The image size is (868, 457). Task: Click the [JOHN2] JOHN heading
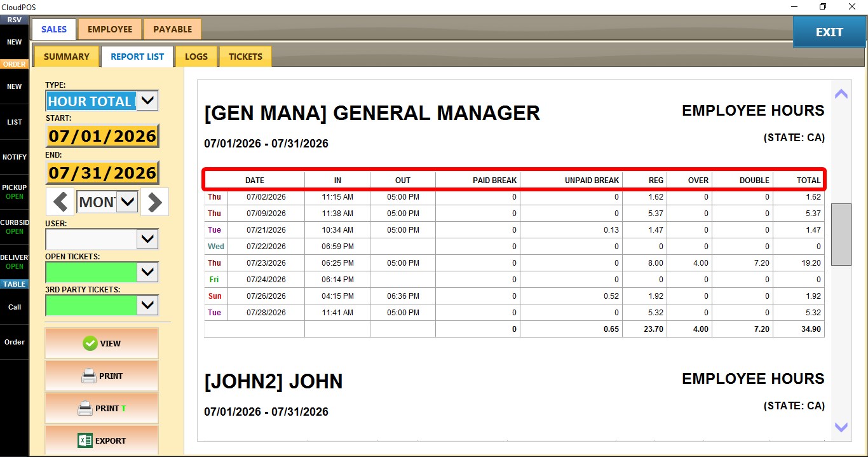tap(273, 381)
